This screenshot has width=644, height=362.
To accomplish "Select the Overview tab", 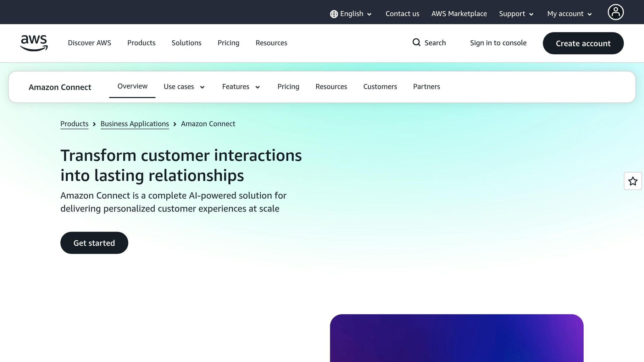I will coord(132,86).
